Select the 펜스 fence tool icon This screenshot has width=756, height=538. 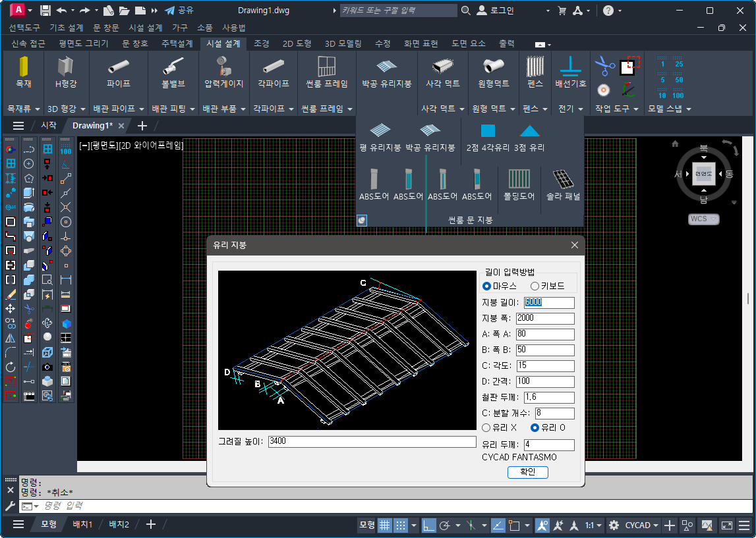click(535, 67)
